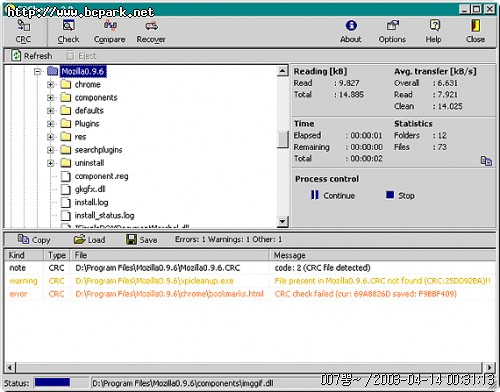Select the note log row Mozilla0.9.6.CRC
500x392 pixels.
(250, 268)
